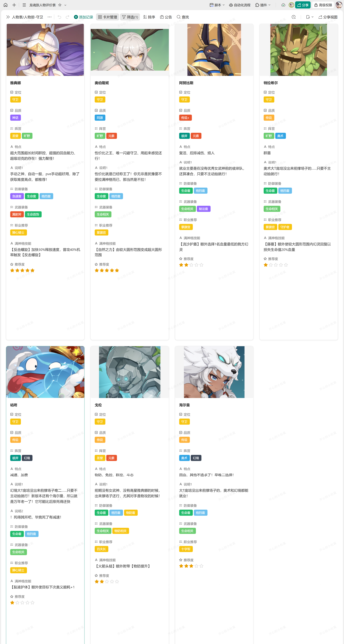
Task: Expand the sidebar with double-chevron icon
Action: point(8,17)
